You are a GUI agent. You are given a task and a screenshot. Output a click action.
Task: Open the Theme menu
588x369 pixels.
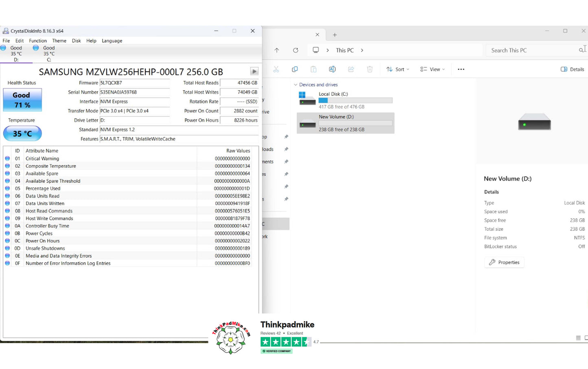(59, 41)
